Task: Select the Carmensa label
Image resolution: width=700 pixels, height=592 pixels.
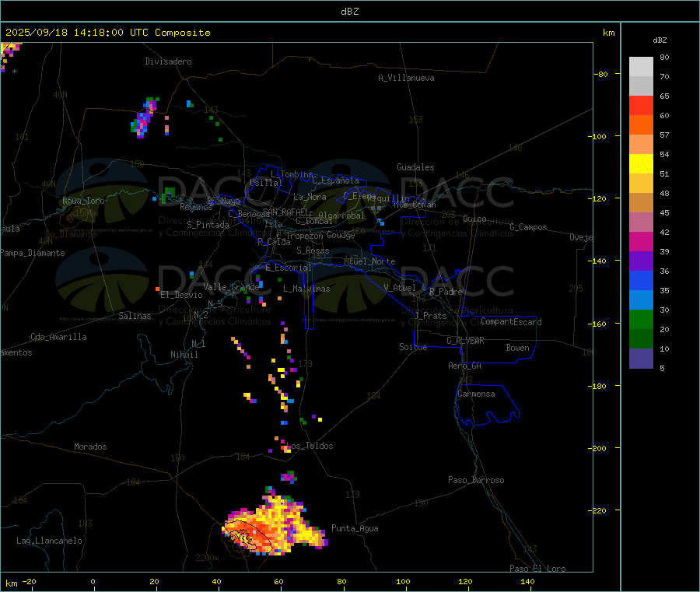Action: pyautogui.click(x=476, y=394)
